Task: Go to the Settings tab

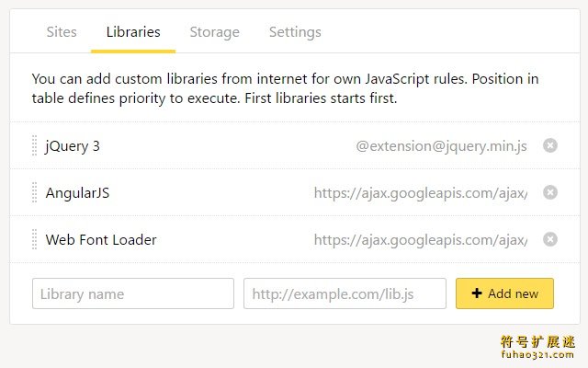Action: click(295, 32)
